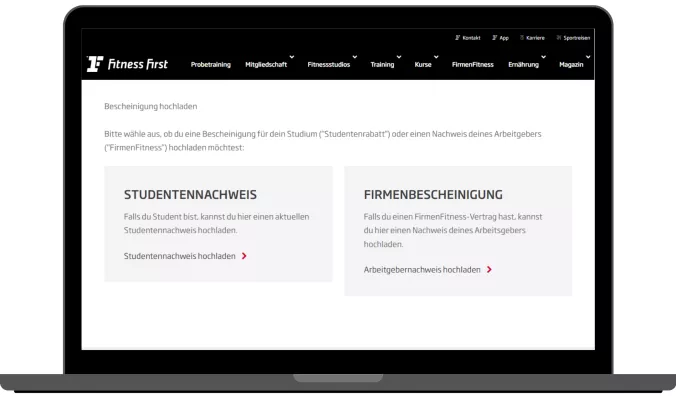Select the FIRMENBESCHEINIGUNG card heading
676x400 pixels.
click(x=433, y=194)
